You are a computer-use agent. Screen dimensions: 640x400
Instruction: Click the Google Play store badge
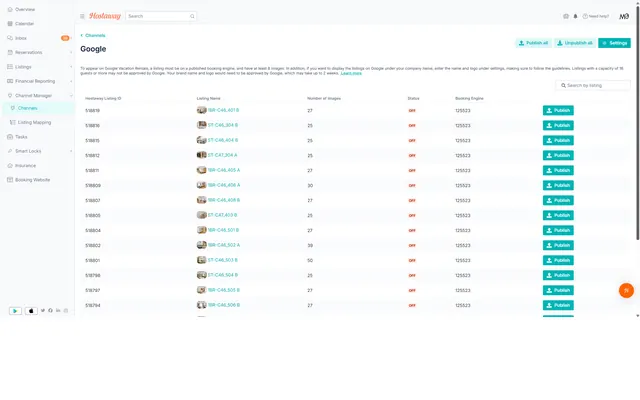(x=15, y=311)
